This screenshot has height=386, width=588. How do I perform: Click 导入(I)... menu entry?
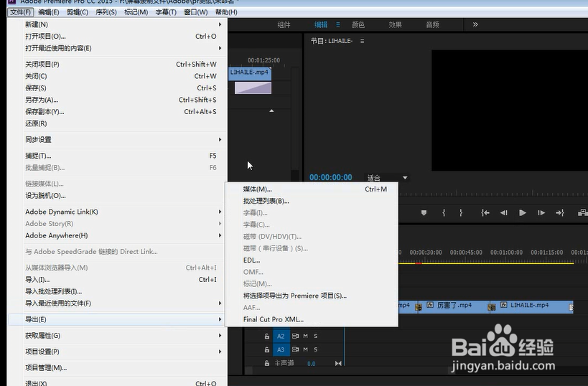pos(117,280)
